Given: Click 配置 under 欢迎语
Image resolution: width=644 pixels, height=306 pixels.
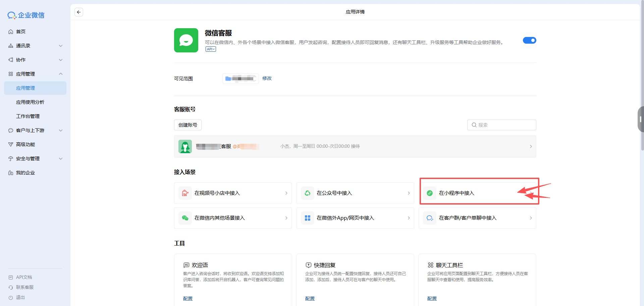Looking at the screenshot, I should [x=188, y=299].
